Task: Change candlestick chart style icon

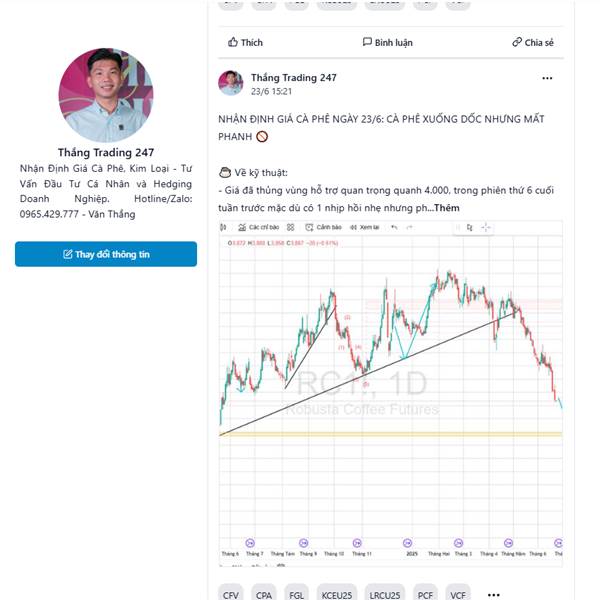Action: click(x=223, y=227)
